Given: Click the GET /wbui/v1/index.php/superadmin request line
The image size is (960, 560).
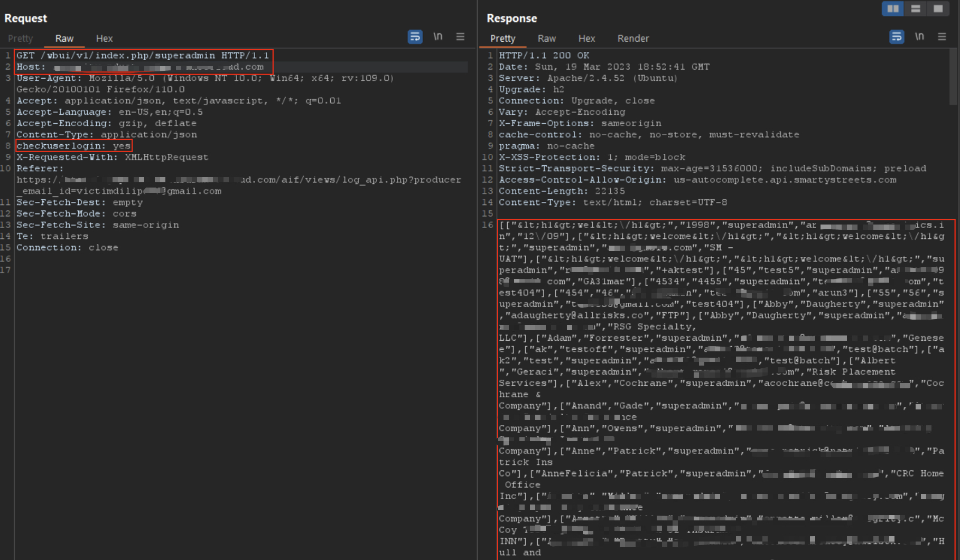Looking at the screenshot, I should [142, 55].
